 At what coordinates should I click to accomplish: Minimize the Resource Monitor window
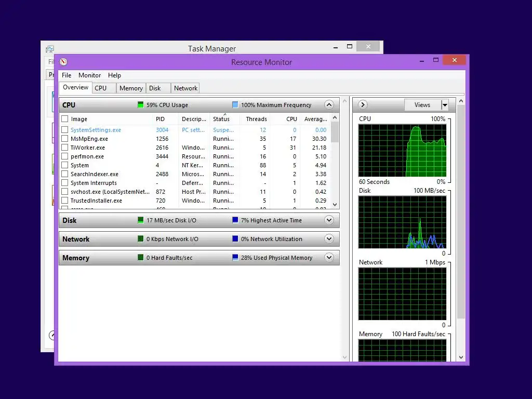[422, 60]
